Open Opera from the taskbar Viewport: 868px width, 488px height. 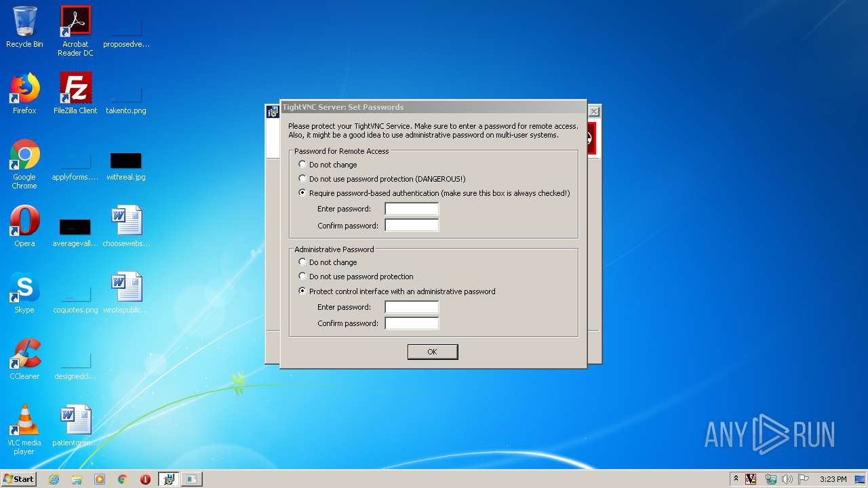(145, 479)
